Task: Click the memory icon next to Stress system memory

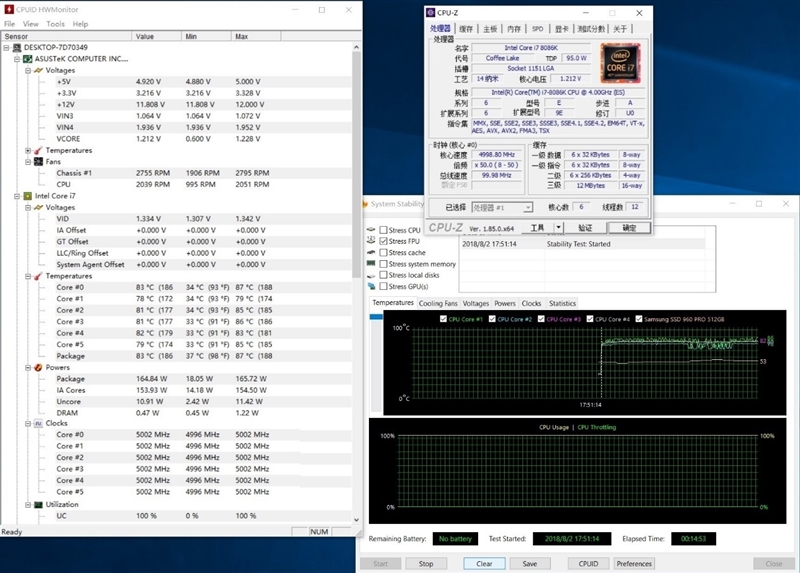Action: (371, 264)
